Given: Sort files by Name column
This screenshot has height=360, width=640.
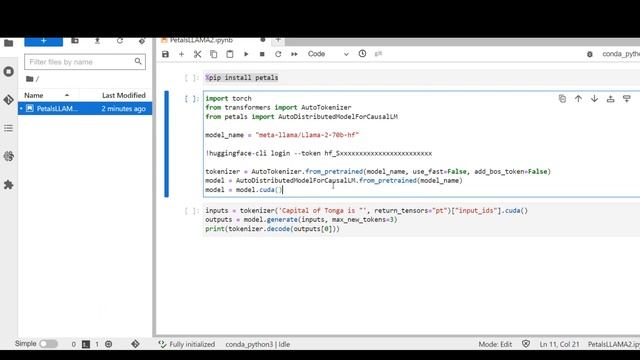Looking at the screenshot, I should [x=47, y=95].
